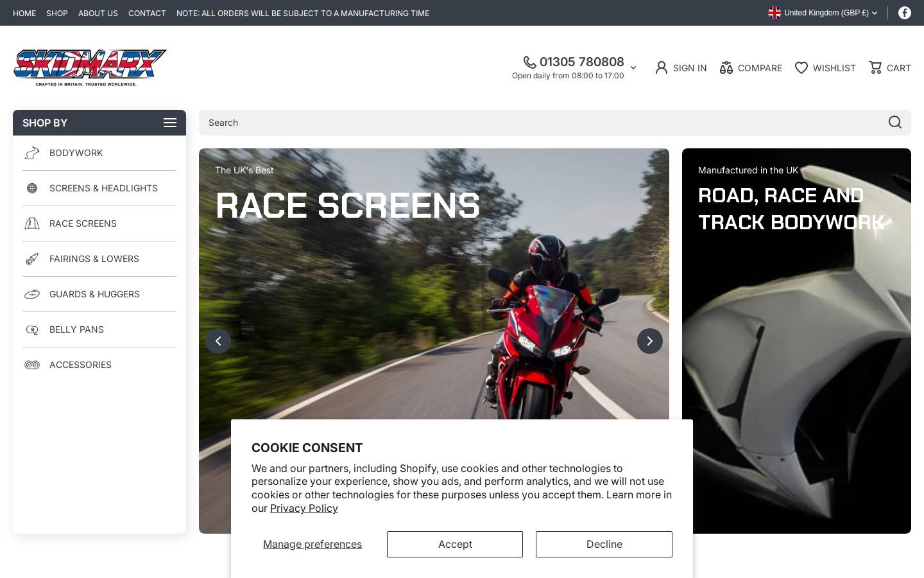
Task: Click the COOKIE CONSENT heading
Action: click(307, 448)
